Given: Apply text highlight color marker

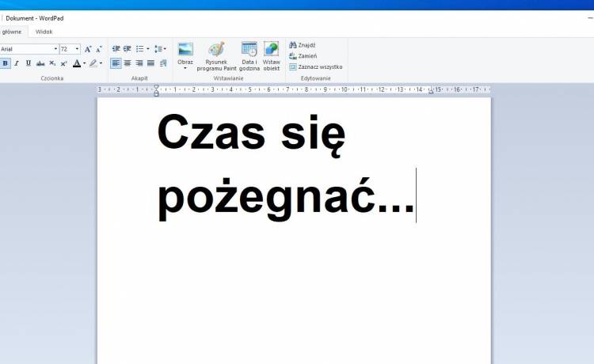Looking at the screenshot, I should coord(93,63).
